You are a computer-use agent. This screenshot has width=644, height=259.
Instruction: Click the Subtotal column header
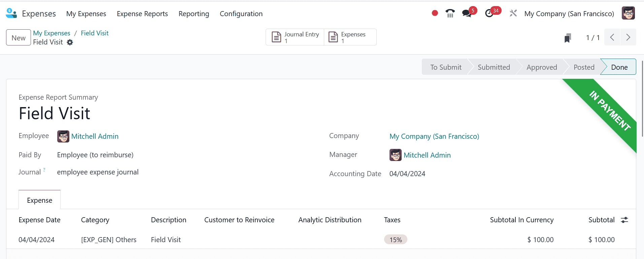point(602,220)
